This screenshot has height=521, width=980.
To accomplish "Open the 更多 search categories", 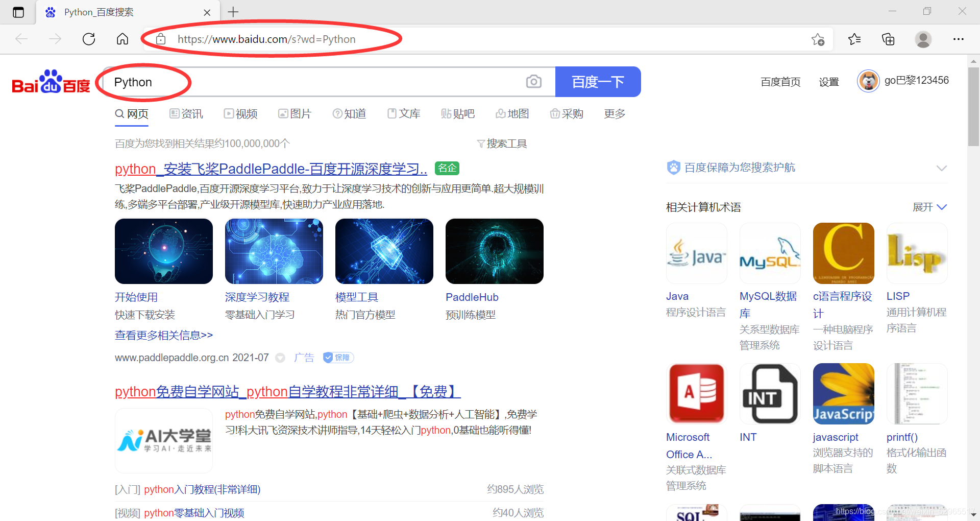I will click(615, 113).
